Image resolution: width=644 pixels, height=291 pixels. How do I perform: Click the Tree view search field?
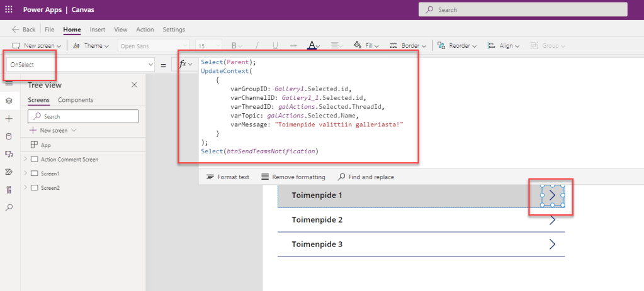pos(88,116)
